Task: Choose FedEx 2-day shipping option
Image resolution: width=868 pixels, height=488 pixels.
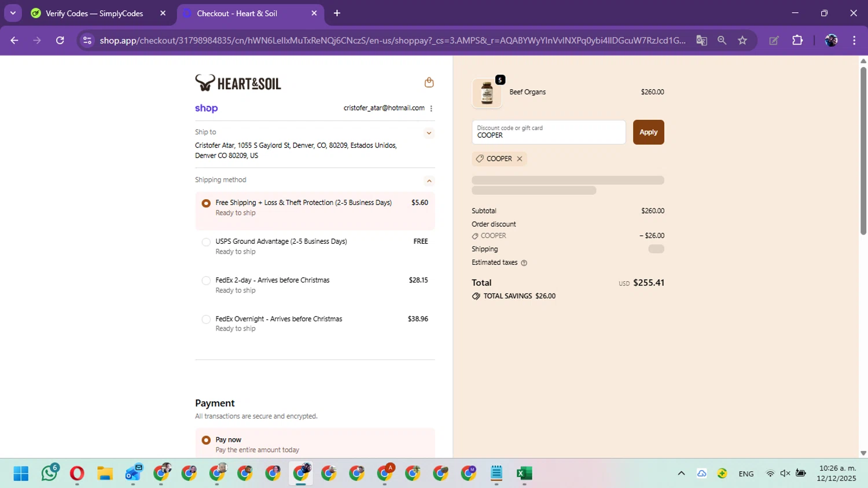Action: pos(206,281)
